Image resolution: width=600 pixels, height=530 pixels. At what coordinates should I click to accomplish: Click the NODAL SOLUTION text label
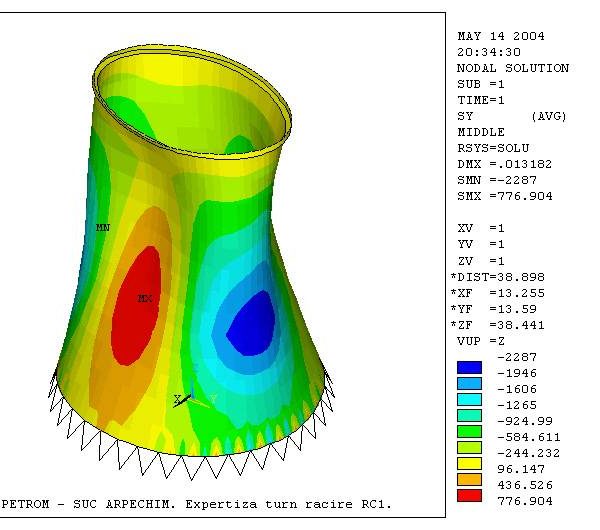[512, 68]
